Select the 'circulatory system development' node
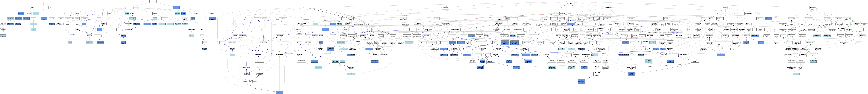This screenshot has height=94, width=868. click(x=258, y=29)
